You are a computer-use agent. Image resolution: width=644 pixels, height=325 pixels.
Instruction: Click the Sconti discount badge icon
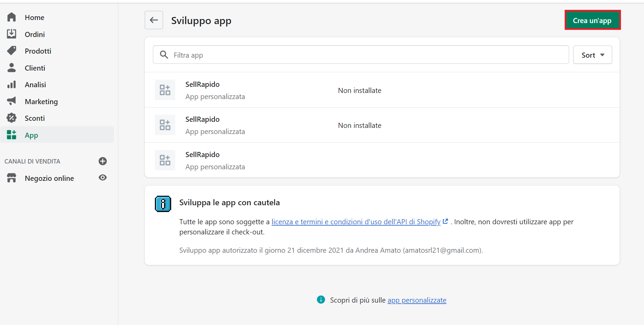pos(12,118)
